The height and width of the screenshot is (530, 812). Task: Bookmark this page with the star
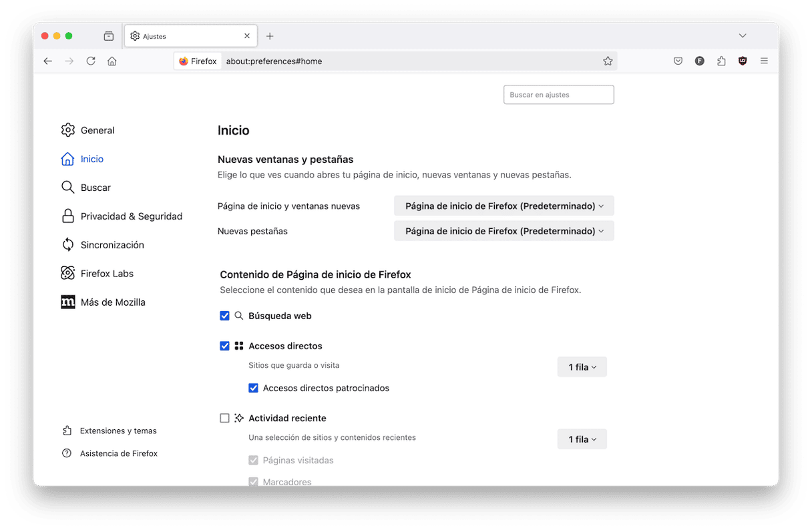tap(608, 61)
